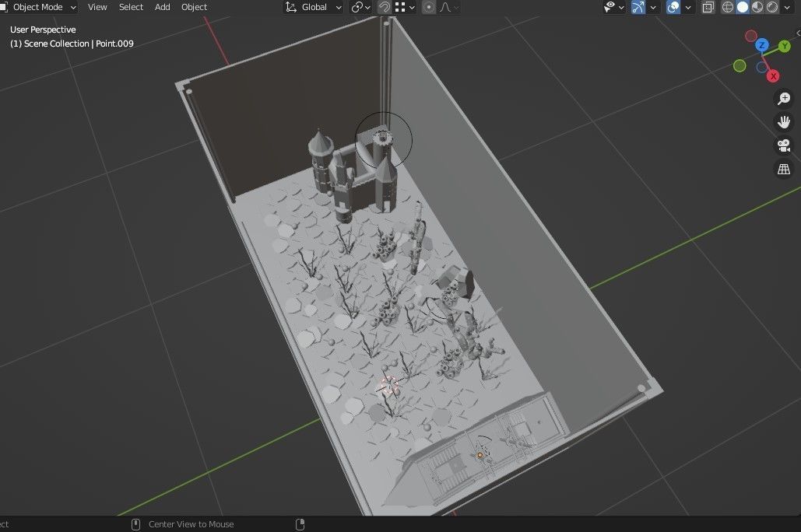Image resolution: width=801 pixels, height=532 pixels.
Task: Expand gizmo options dropdown arrow
Action: coord(653,7)
